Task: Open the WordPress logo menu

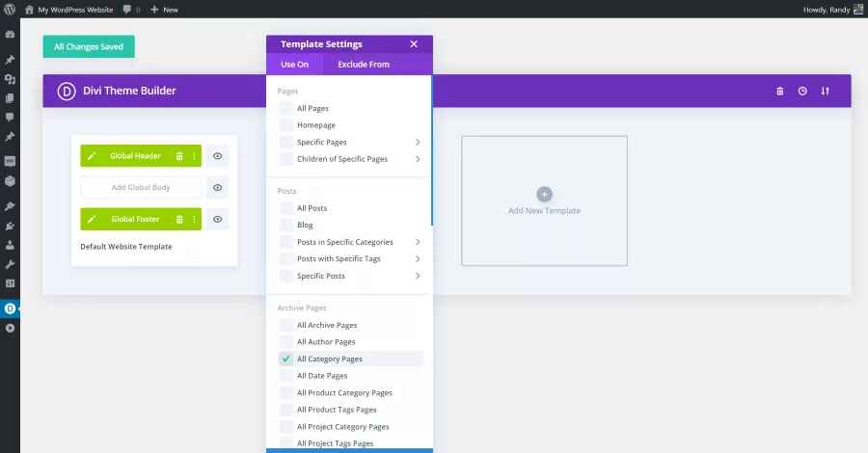Action: (x=10, y=9)
